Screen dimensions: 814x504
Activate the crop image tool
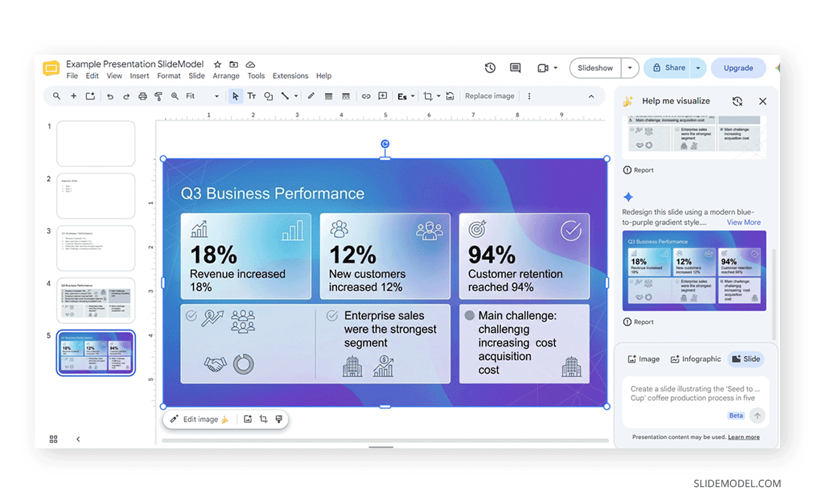click(427, 96)
